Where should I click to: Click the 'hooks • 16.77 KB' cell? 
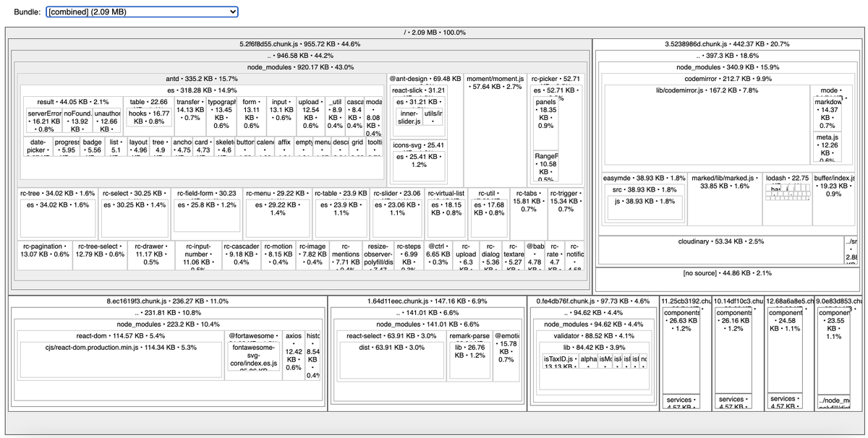(148, 117)
